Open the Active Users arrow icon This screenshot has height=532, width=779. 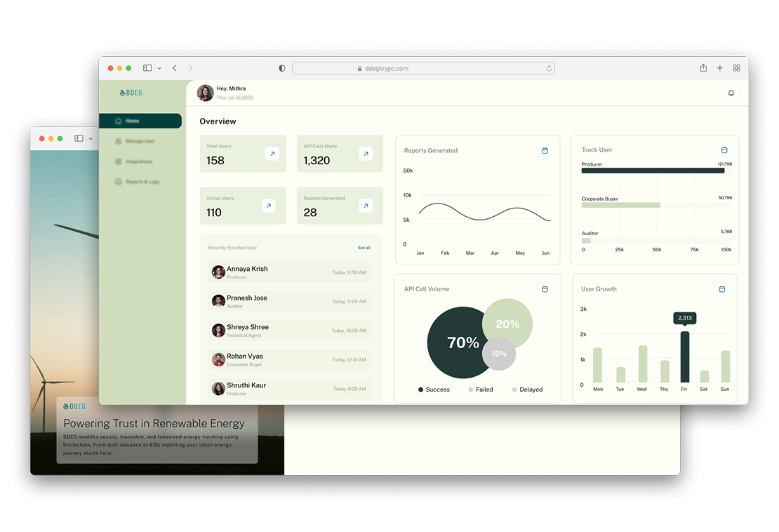tap(269, 206)
